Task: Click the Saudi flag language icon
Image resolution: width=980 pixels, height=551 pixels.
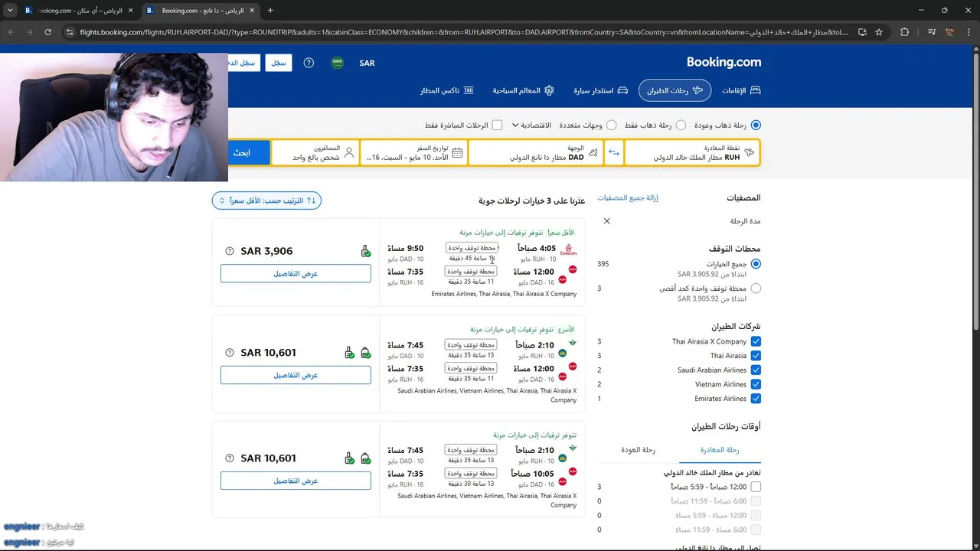Action: (337, 63)
